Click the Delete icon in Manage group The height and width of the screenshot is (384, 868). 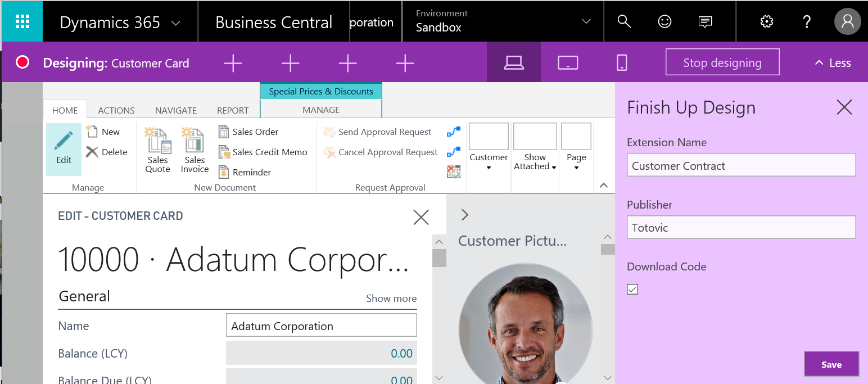[x=93, y=151]
